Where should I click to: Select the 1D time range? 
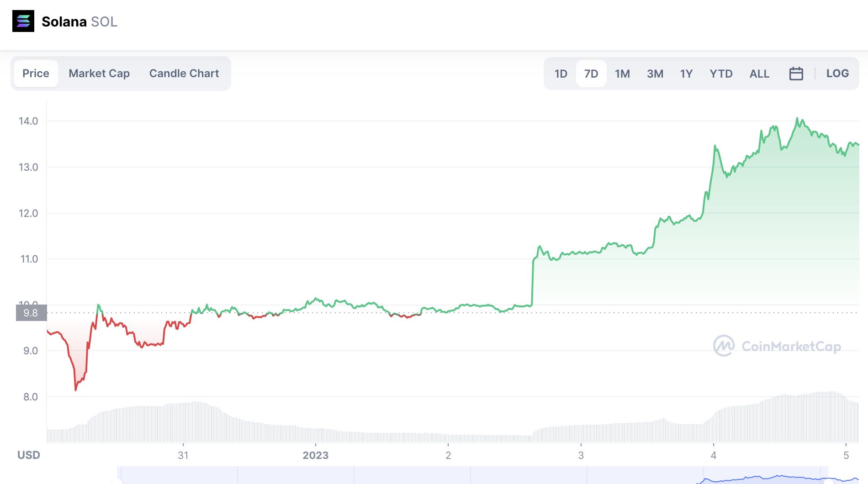[561, 74]
